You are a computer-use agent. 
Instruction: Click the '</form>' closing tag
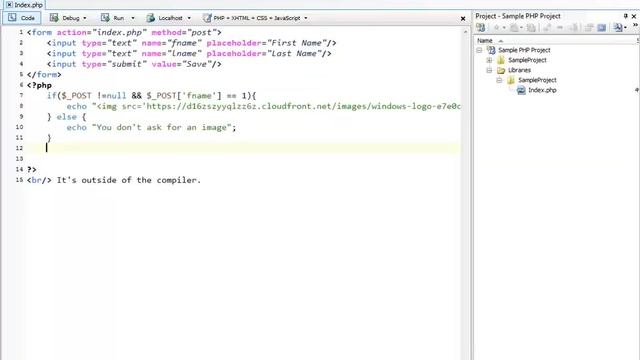(44, 75)
